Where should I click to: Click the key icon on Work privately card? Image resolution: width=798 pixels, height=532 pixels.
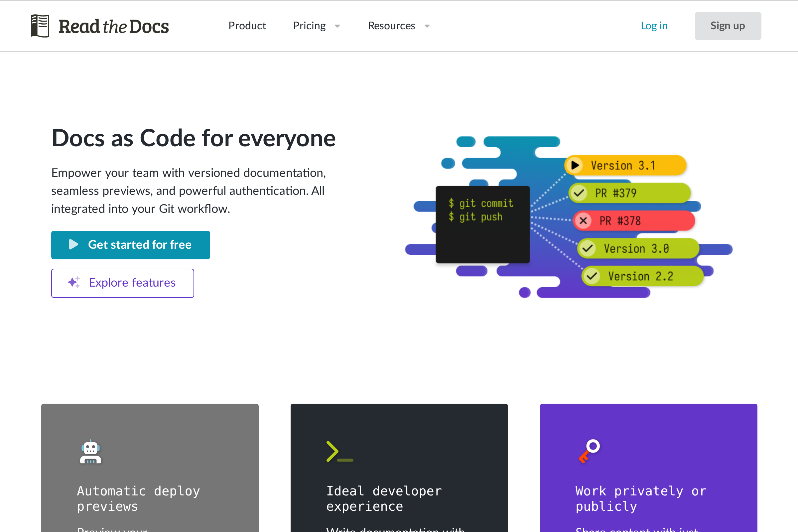tap(589, 451)
